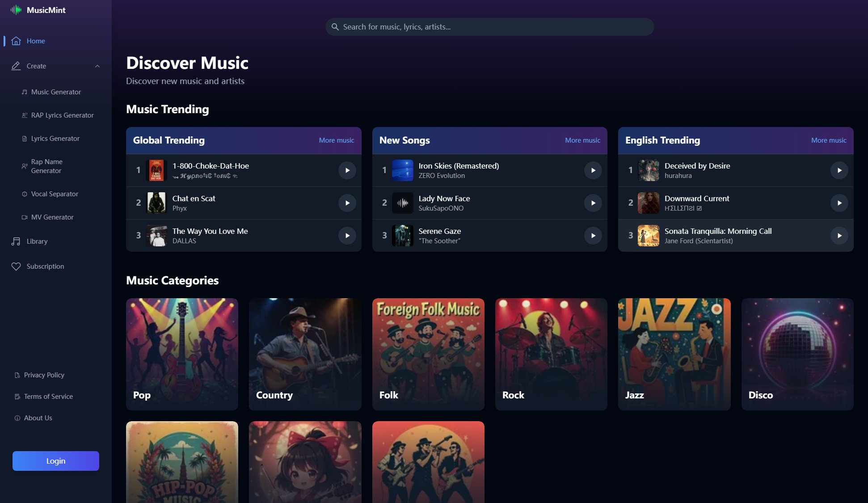This screenshot has width=868, height=503.
Task: Open More music in Global Trending
Action: coord(336,140)
